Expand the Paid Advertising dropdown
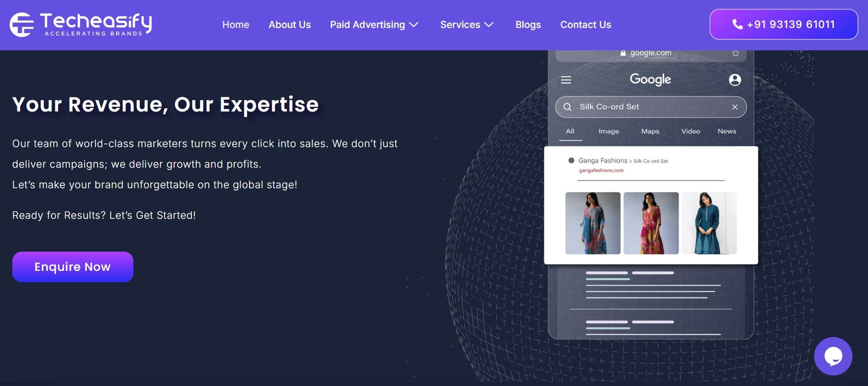Screen dimensions: 868x386 (374, 25)
